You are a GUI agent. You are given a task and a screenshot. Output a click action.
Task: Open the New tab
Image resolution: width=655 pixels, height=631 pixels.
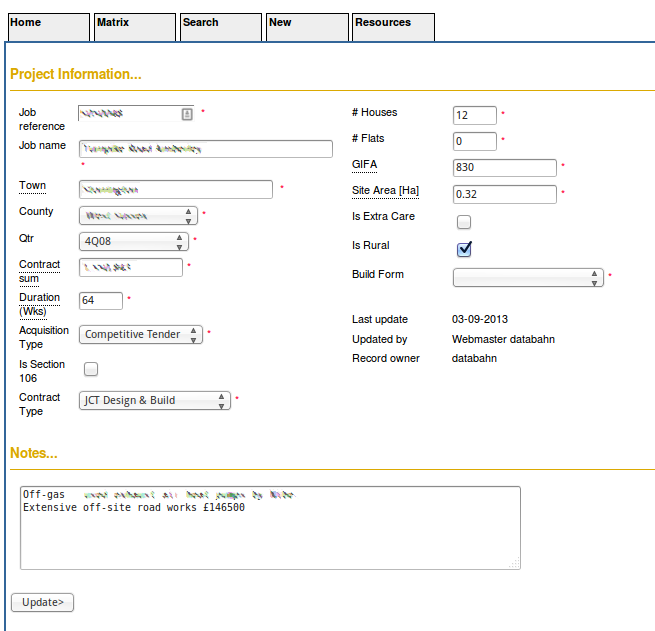pyautogui.click(x=307, y=27)
